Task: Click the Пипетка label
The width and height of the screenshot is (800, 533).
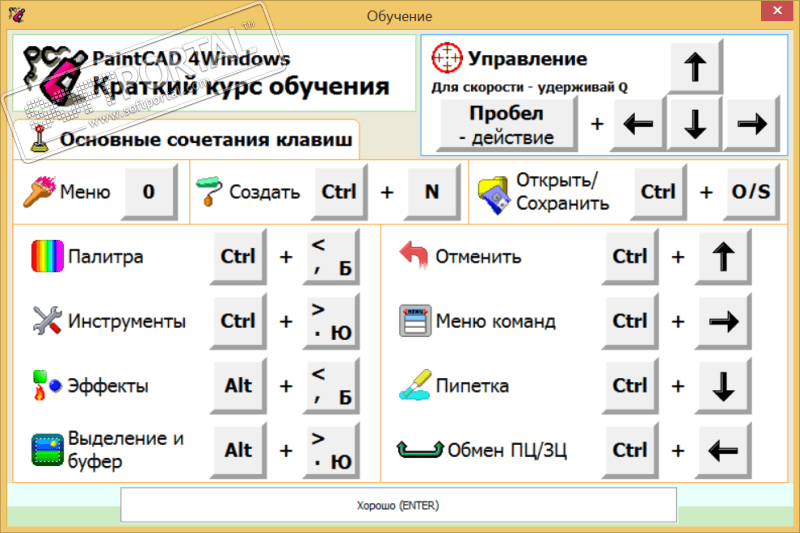Action: 472,386
